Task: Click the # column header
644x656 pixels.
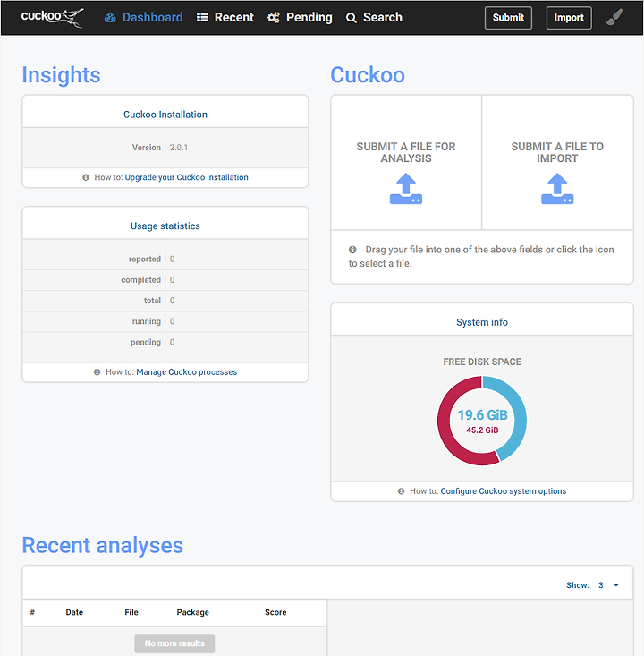Action: pos(32,612)
